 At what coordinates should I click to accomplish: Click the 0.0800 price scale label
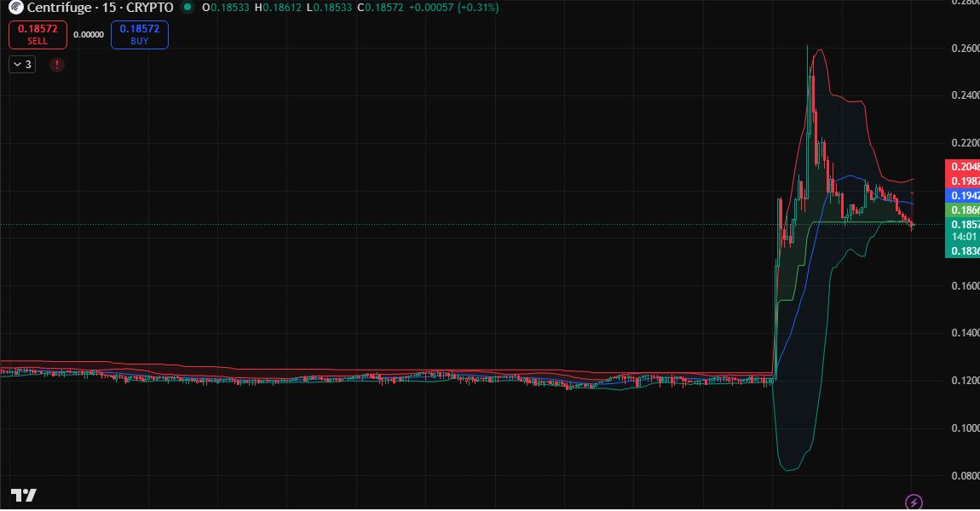(965, 476)
